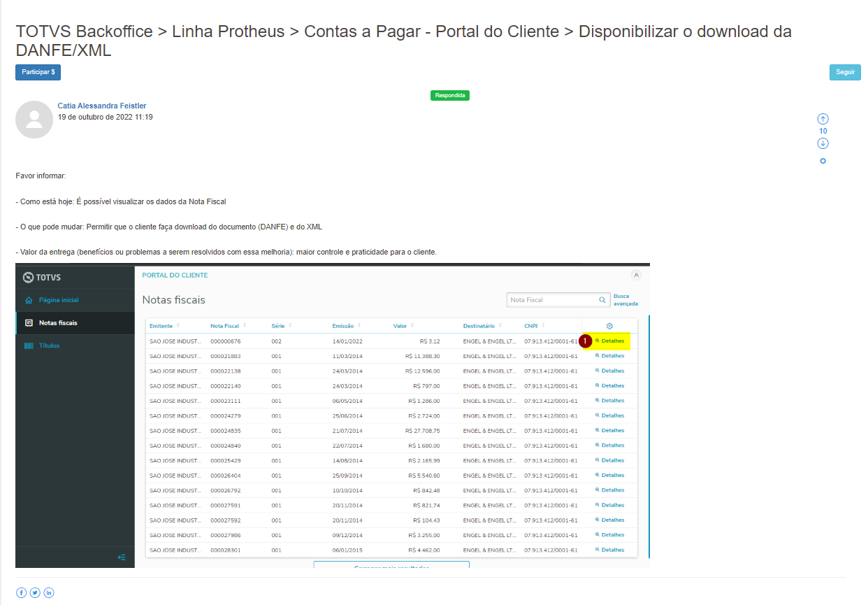Click the emission date 14/01/2022 cell
Image resolution: width=868 pixels, height=605 pixels.
[x=347, y=341]
